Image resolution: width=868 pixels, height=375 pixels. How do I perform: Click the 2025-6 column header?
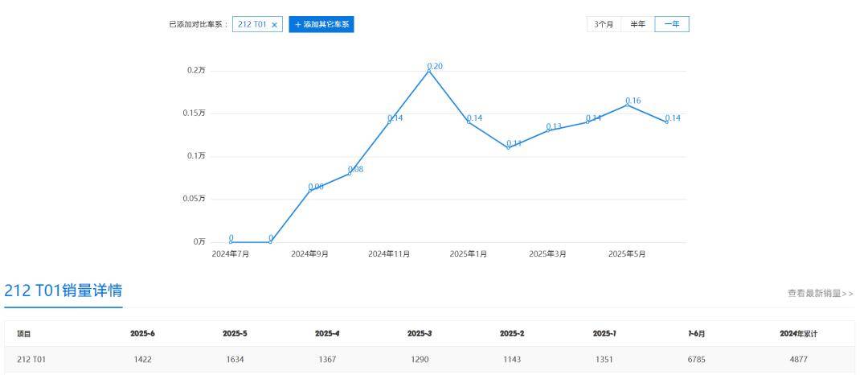(141, 333)
